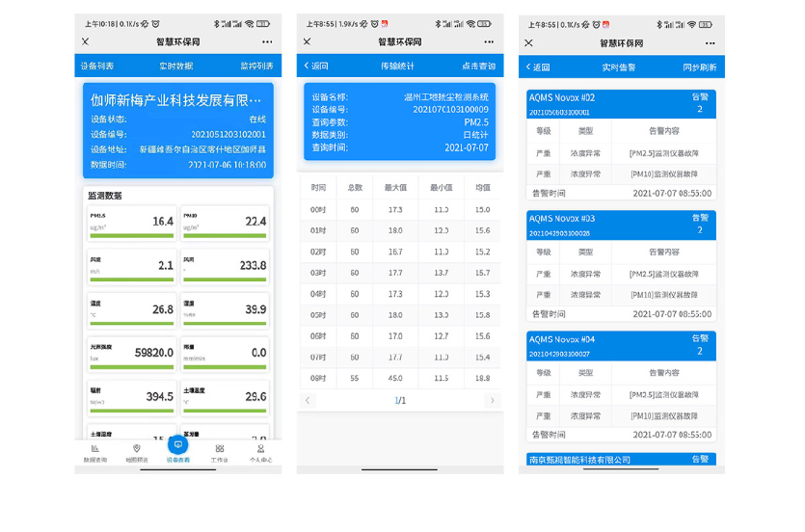Close the right phone's 智慧环保网 page
Screen dimensions: 805x532
click(x=529, y=43)
